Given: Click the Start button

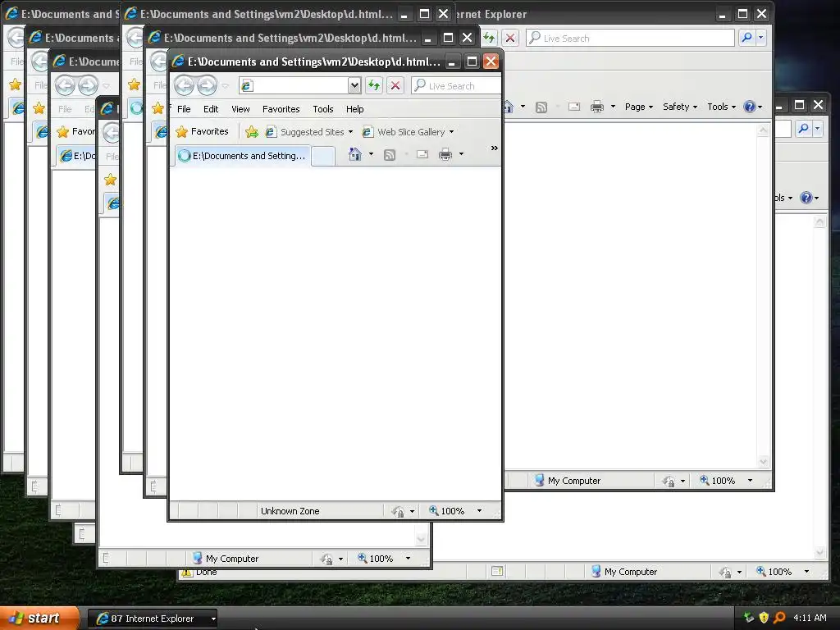Looking at the screenshot, I should 39,618.
